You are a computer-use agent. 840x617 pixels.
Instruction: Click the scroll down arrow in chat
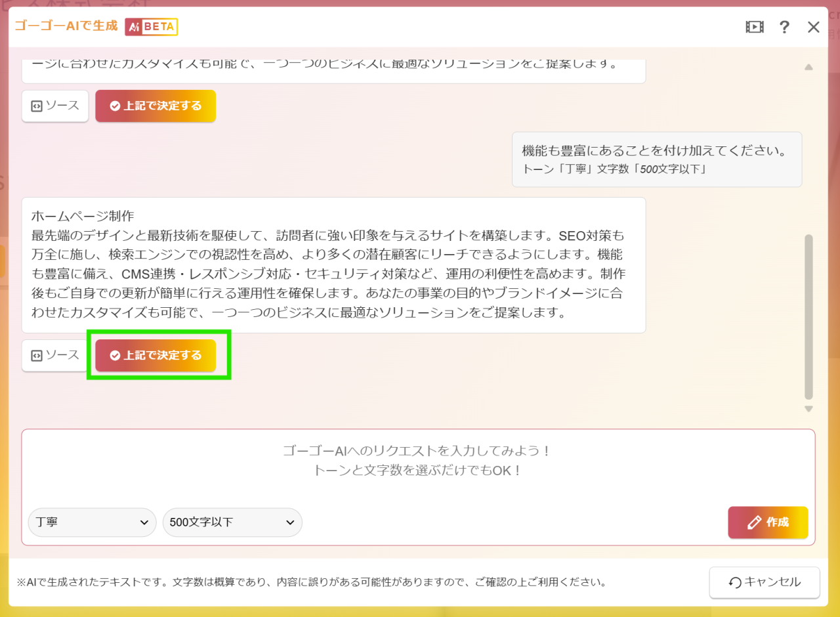808,409
